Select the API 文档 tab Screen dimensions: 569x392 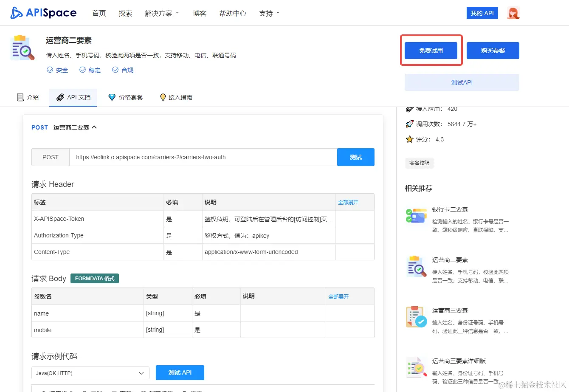click(73, 97)
